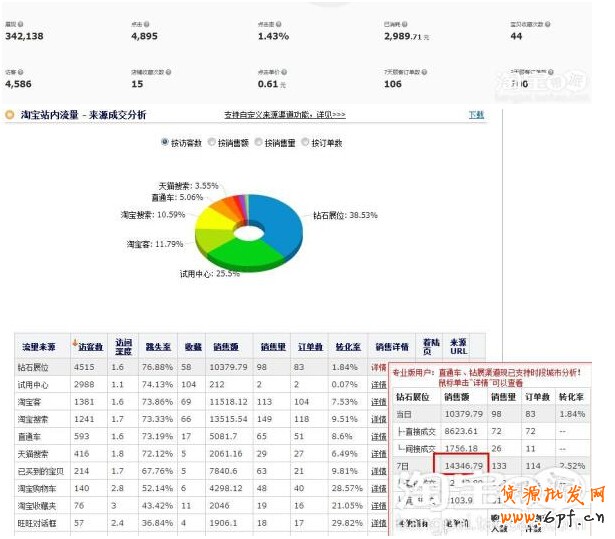Open 详情 for the 试用中心 row
615x539 pixels.
(x=379, y=384)
